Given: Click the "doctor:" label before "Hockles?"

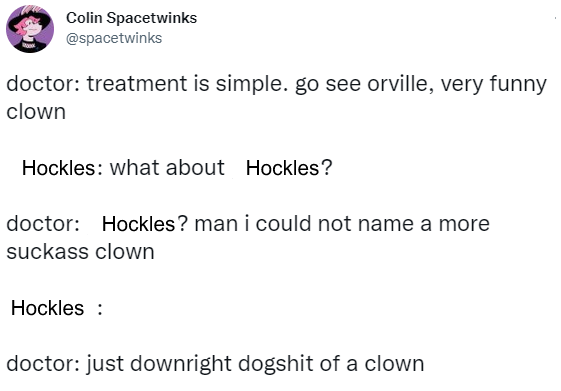Looking at the screenshot, I should pos(43,224).
